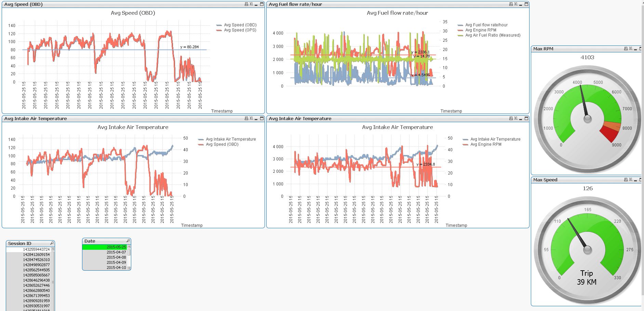Export Avg Fuel flow rate/hour chart via XL icon

(516, 4)
